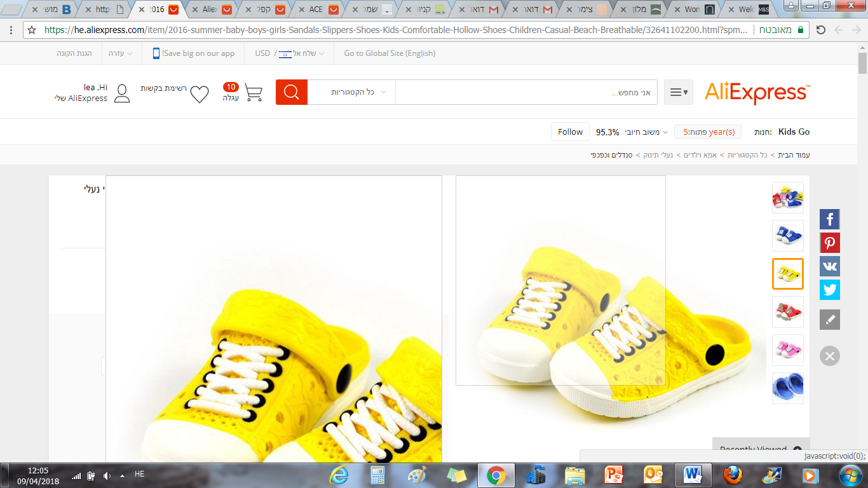
Task: Click the AliExpress logo
Action: click(x=757, y=93)
